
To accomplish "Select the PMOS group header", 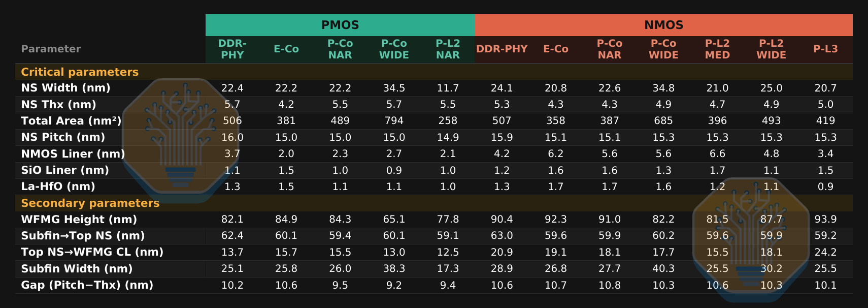I will coord(340,25).
